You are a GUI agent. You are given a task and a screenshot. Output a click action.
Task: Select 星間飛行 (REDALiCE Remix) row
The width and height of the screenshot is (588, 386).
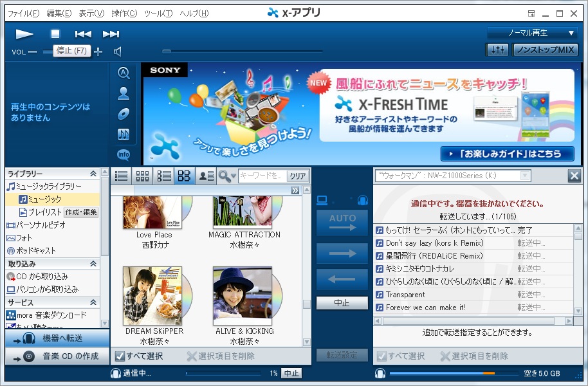coord(473,256)
